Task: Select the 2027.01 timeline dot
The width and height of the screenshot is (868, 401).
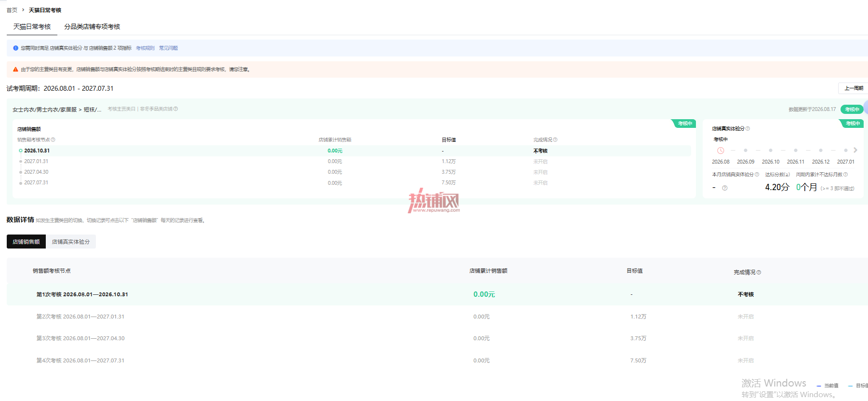Action: click(846, 151)
